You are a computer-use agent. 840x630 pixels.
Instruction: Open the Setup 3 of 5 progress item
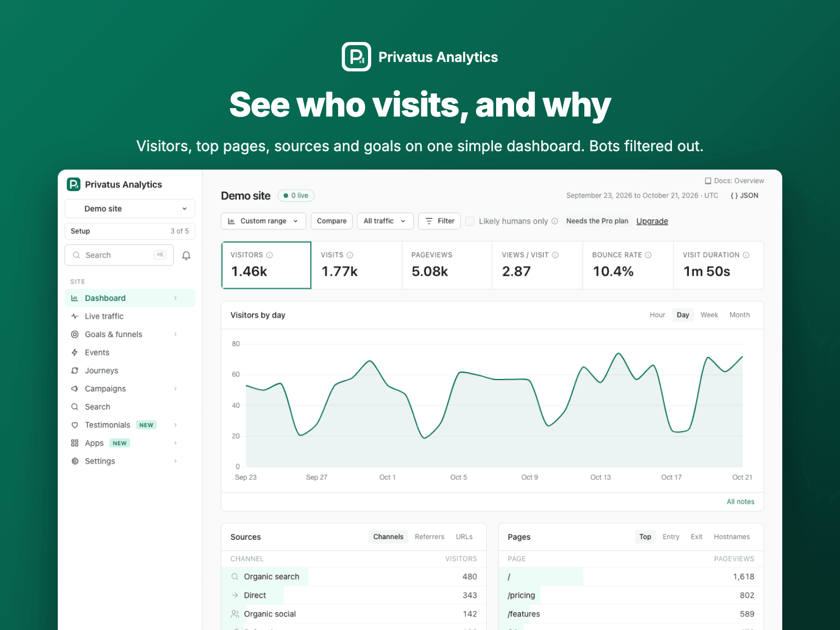click(130, 231)
